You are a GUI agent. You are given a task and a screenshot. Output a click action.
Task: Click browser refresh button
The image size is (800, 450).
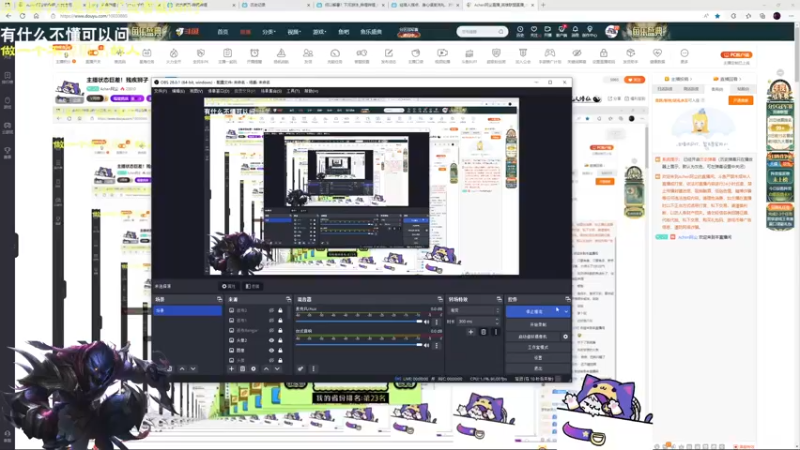(x=22, y=16)
